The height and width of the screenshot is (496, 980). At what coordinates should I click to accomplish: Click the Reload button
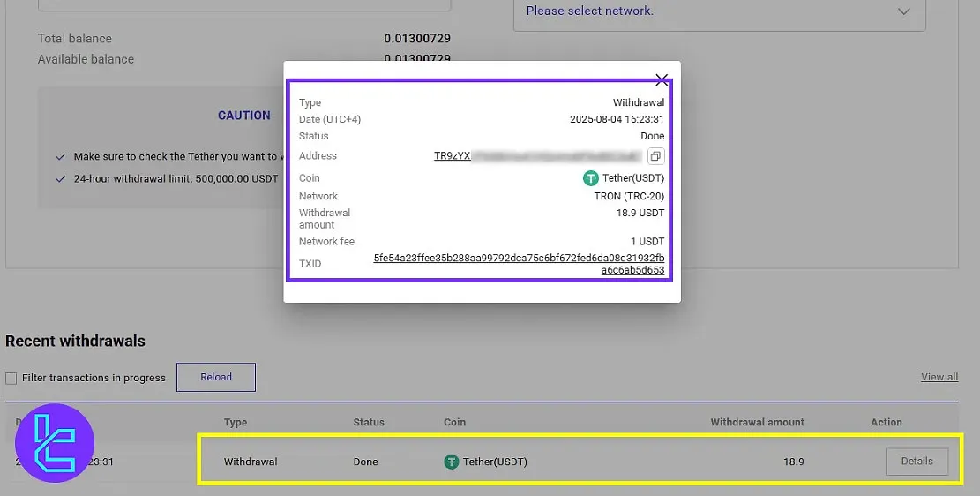click(216, 377)
